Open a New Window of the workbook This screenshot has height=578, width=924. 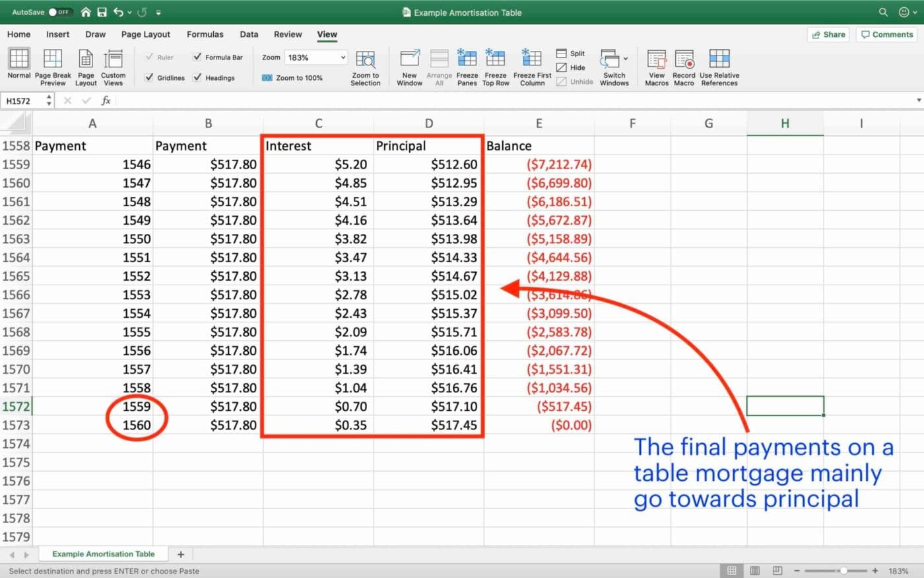(409, 66)
